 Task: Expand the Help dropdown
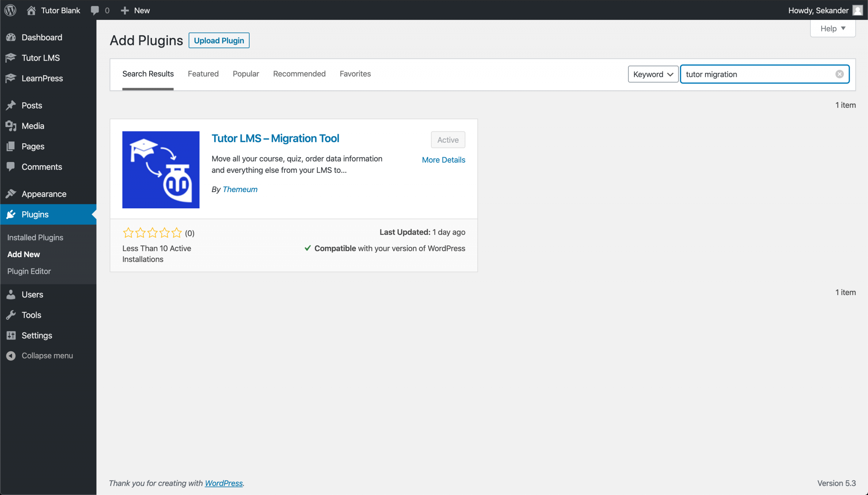click(833, 28)
